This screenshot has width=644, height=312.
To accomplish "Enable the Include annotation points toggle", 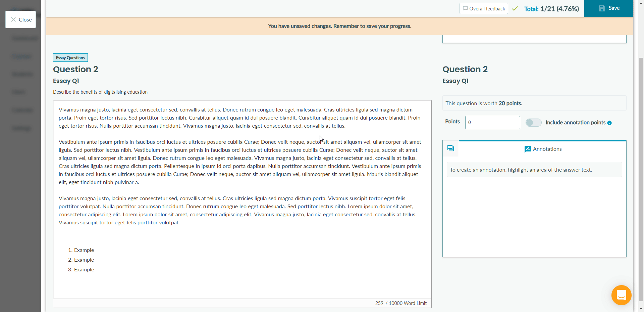I will (533, 123).
